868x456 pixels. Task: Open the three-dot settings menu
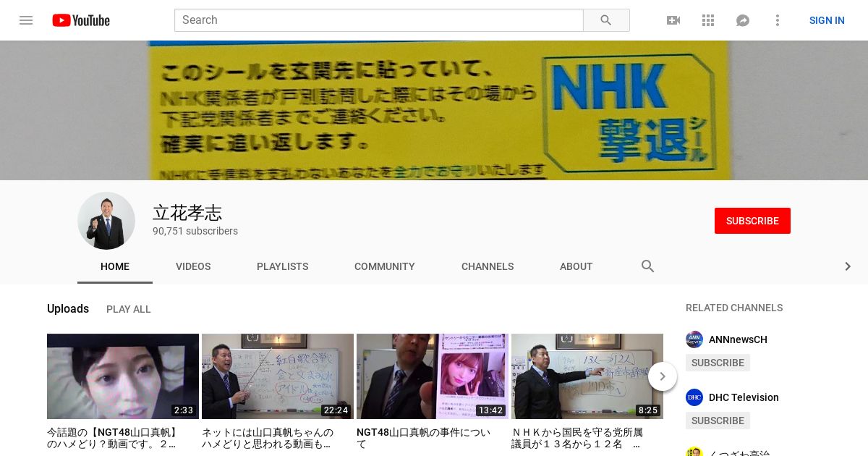point(778,20)
